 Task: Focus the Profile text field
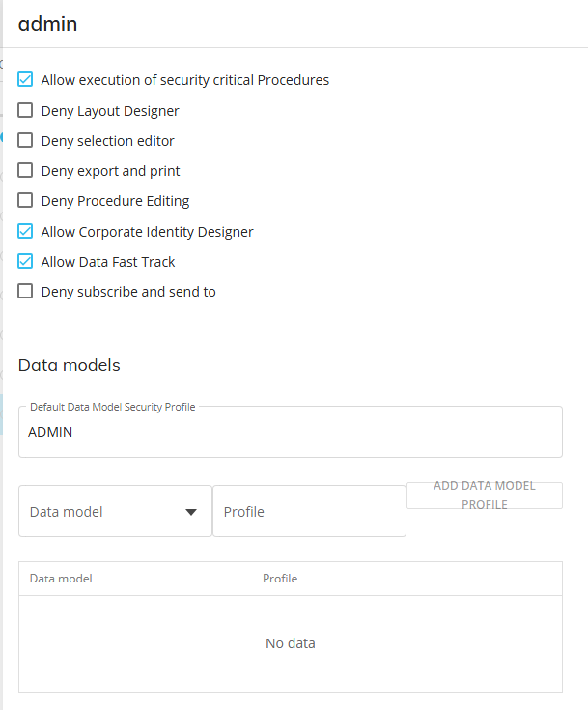(x=309, y=512)
